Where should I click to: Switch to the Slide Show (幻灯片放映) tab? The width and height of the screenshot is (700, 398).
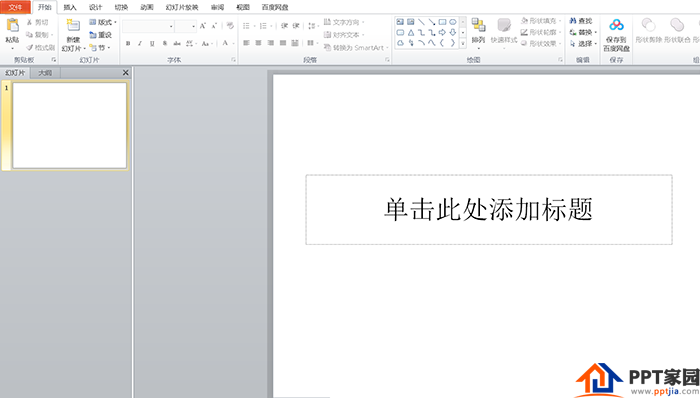pyautogui.click(x=182, y=7)
